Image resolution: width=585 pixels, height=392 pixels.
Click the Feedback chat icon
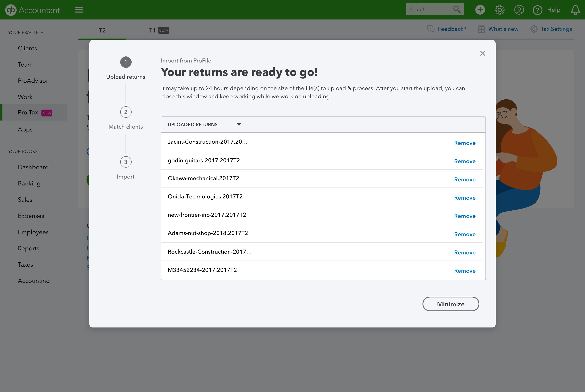431,29
